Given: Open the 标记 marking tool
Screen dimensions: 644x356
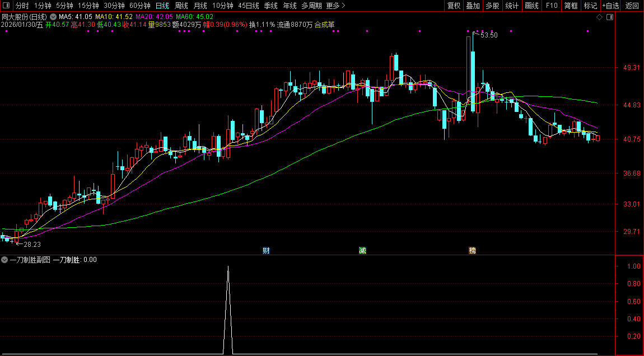Looking at the screenshot, I should click(590, 6).
